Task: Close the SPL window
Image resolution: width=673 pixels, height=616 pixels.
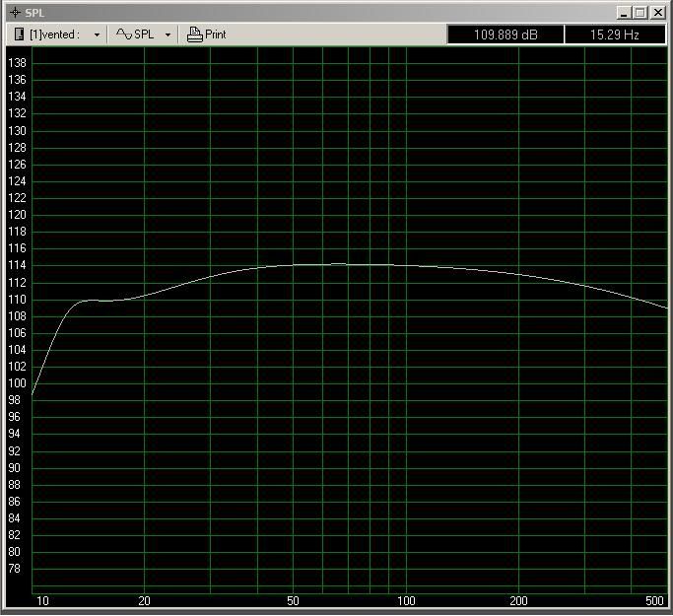Action: tap(658, 13)
